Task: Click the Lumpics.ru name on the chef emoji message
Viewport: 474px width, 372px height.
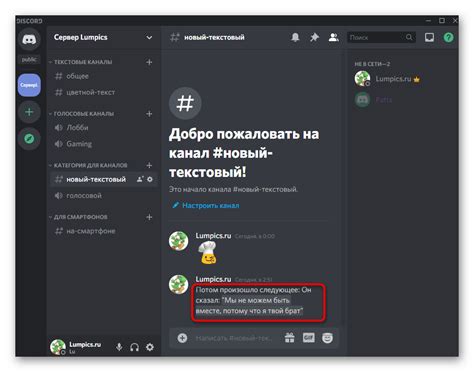Action: coord(213,236)
